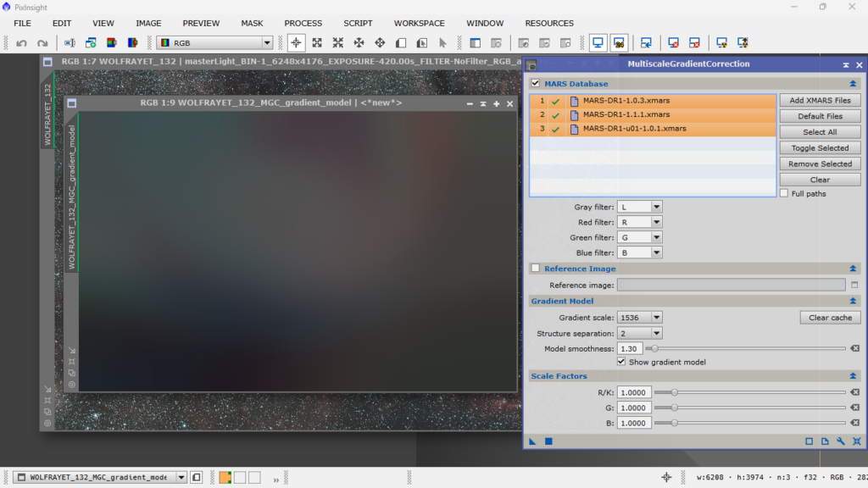Click the monitor Screen Transfer icon
868x488 pixels.
click(x=598, y=42)
